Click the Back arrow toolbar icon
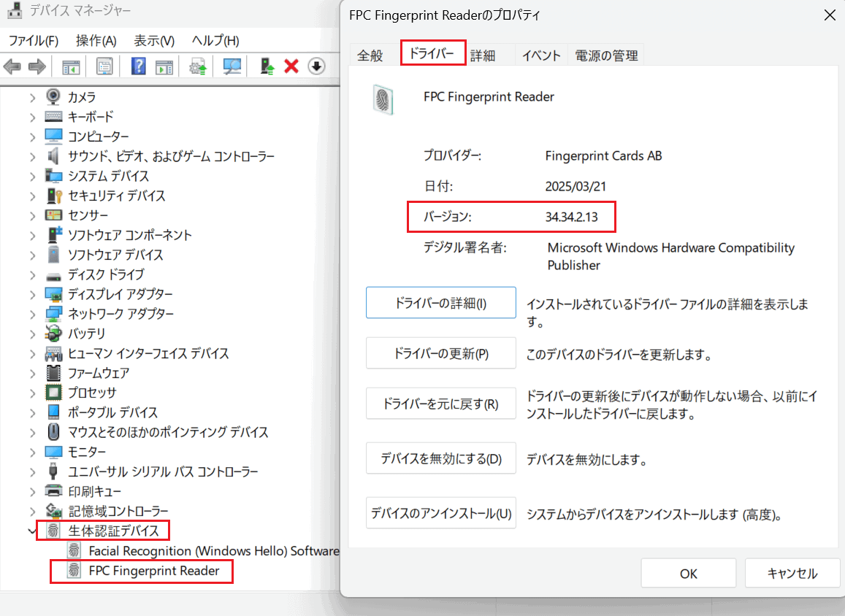 pos(12,66)
